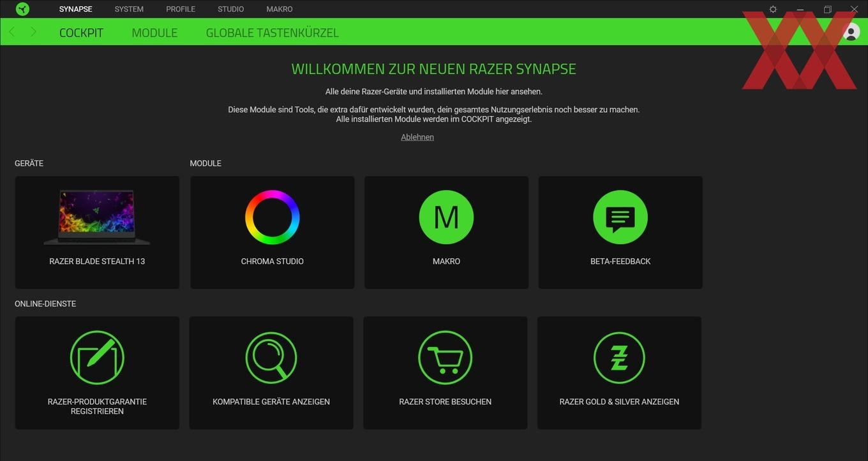The image size is (868, 461).
Task: Go back with the left arrow
Action: [x=12, y=32]
